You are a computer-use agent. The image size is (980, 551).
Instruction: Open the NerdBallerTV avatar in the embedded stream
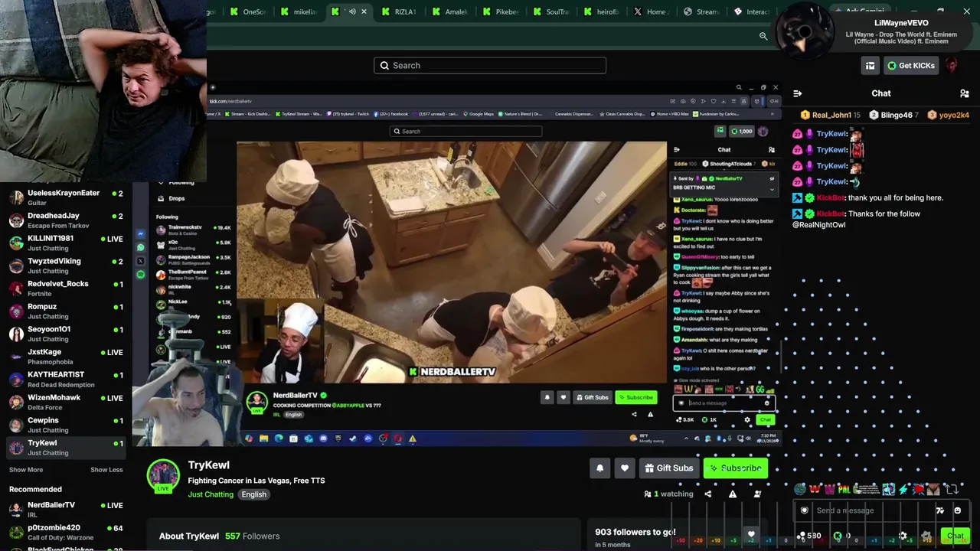tap(256, 401)
